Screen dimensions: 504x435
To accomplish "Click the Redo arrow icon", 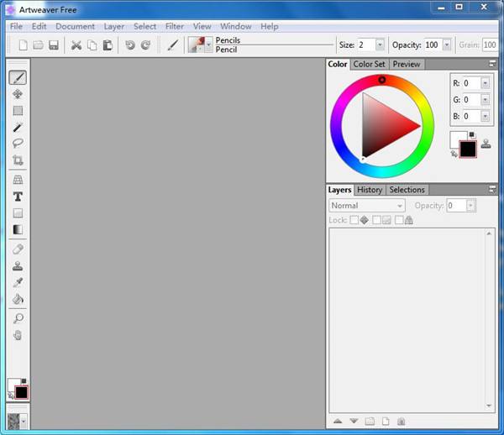I will pyautogui.click(x=145, y=45).
